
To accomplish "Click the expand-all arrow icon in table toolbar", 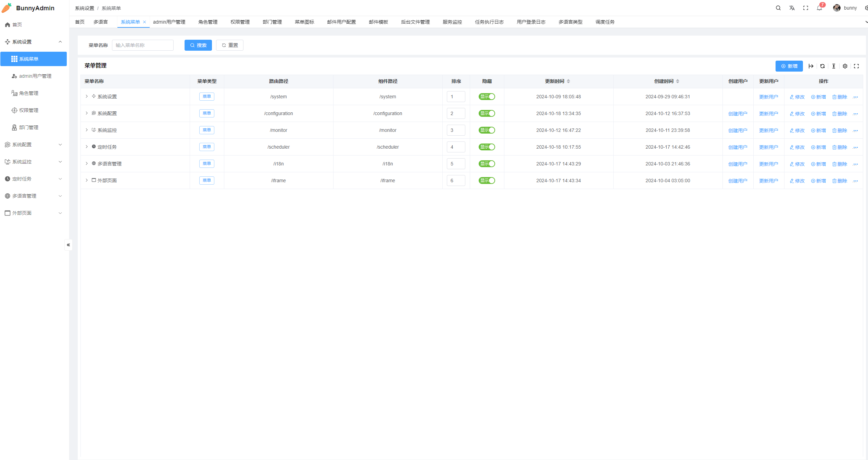I will coord(811,66).
